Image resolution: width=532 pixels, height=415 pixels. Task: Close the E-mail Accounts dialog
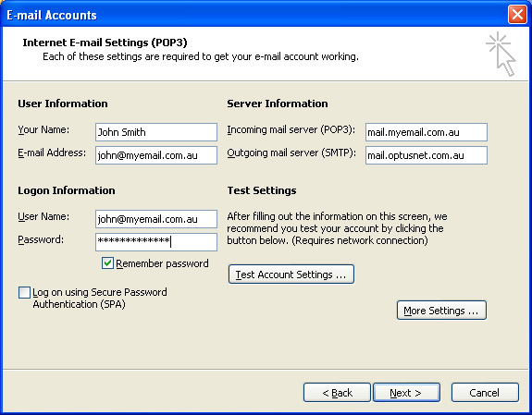[x=517, y=15]
